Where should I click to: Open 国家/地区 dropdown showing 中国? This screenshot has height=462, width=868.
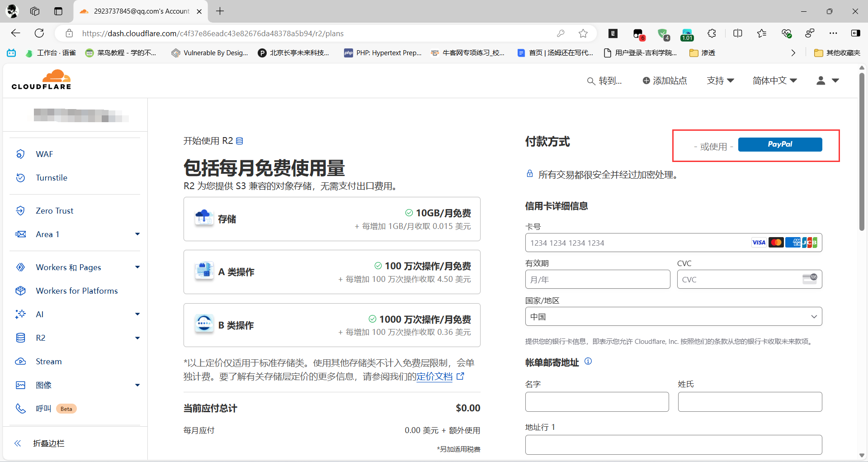coord(674,317)
